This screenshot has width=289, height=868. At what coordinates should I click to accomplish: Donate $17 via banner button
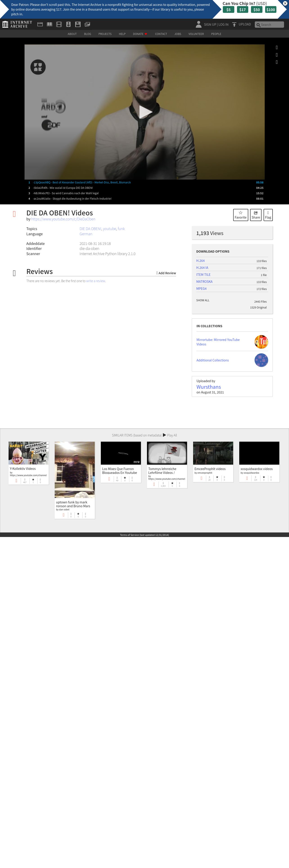click(243, 10)
